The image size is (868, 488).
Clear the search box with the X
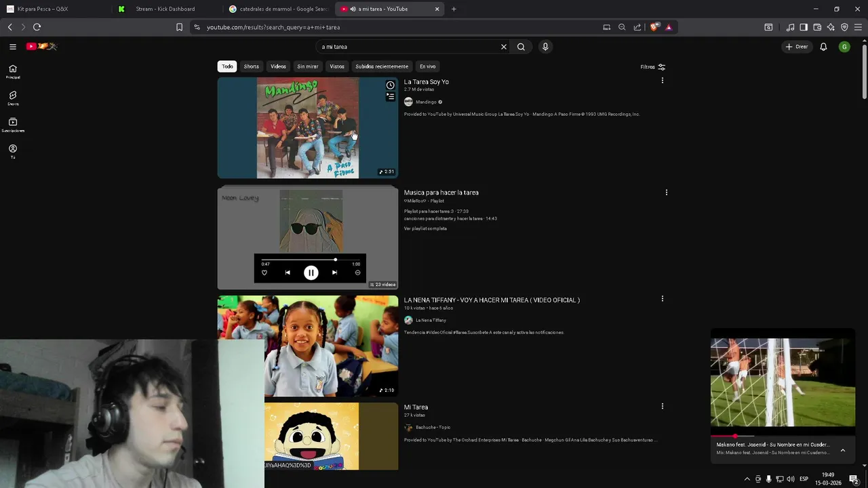[504, 47]
